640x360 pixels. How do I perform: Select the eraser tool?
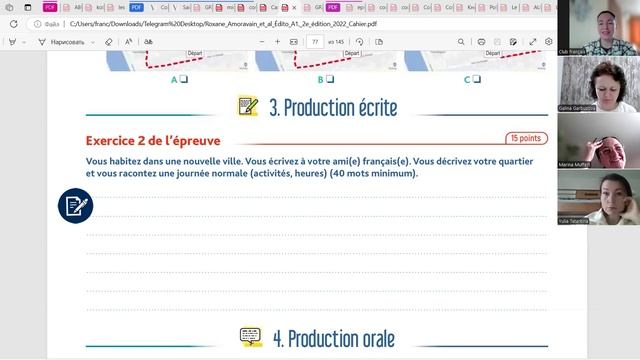tap(109, 42)
